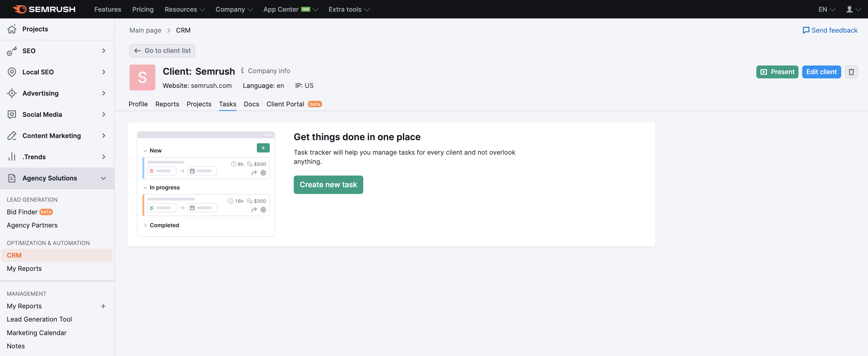Open the user account icon
The width and height of the screenshot is (868, 356).
point(849,9)
